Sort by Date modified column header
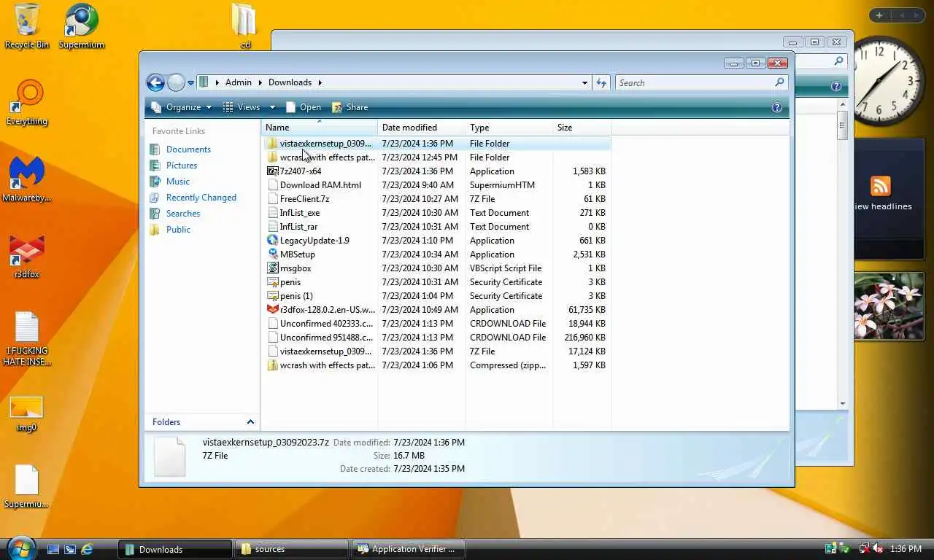 pos(421,128)
